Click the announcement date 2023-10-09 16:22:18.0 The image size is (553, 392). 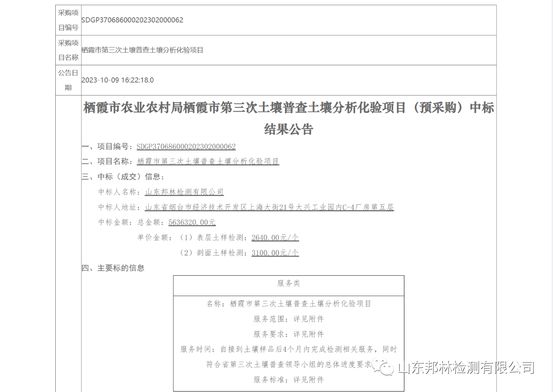(118, 80)
